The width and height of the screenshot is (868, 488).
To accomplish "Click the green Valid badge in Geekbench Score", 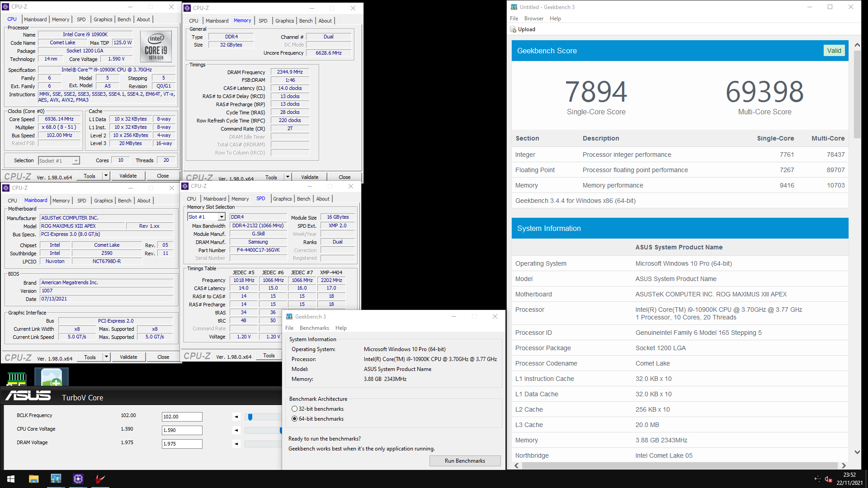I will click(x=834, y=51).
